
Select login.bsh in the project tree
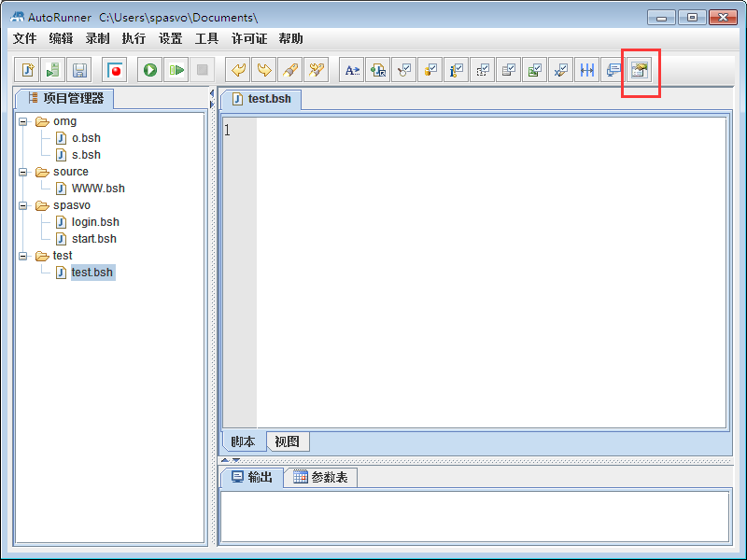(95, 222)
